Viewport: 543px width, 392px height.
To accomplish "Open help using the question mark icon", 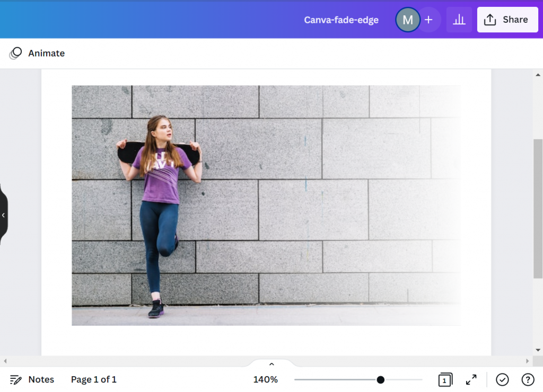I will click(x=528, y=379).
